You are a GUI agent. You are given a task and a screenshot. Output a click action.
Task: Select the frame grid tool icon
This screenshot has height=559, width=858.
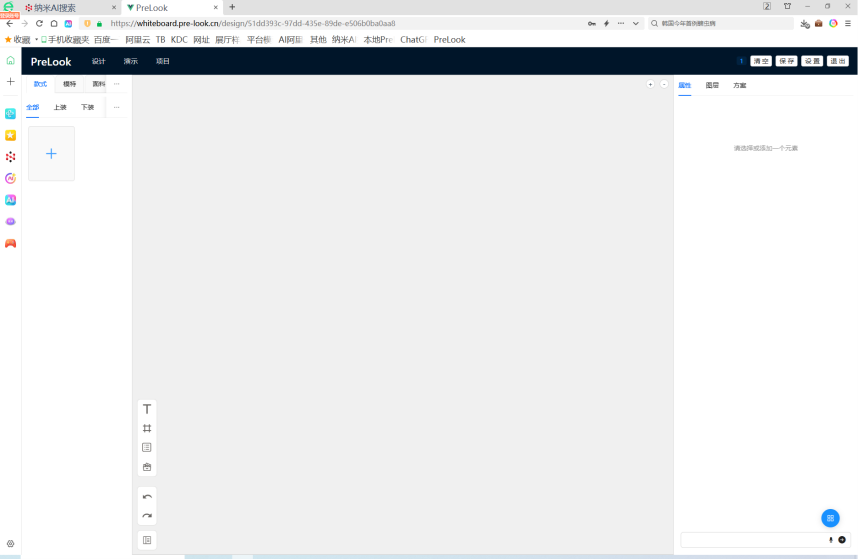tap(147, 428)
